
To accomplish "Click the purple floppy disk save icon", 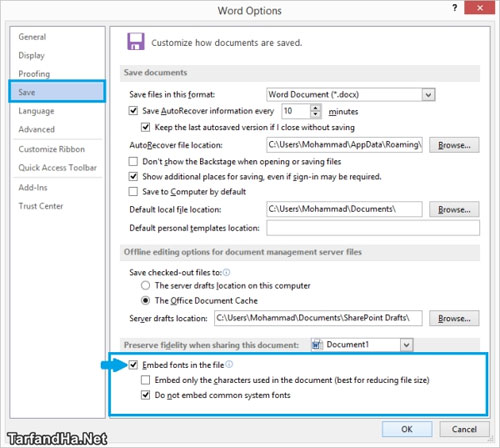I will coord(136,42).
